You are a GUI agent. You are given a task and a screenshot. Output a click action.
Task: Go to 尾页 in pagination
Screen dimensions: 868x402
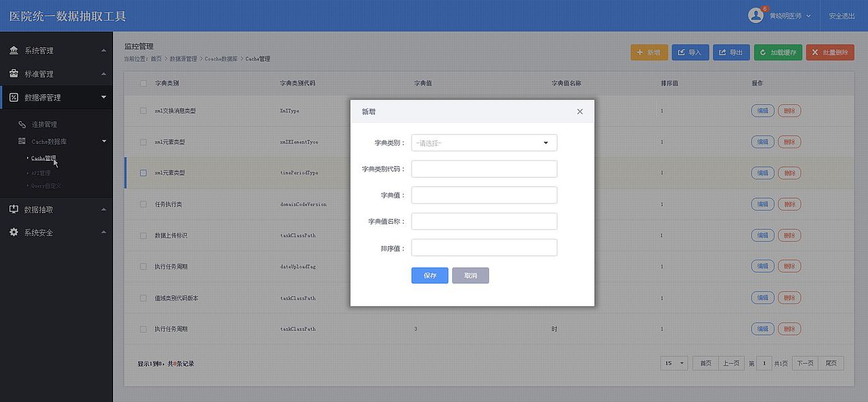pos(831,363)
